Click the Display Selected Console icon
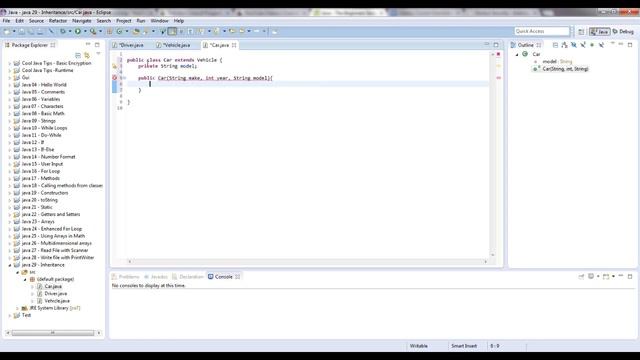 [591, 276]
